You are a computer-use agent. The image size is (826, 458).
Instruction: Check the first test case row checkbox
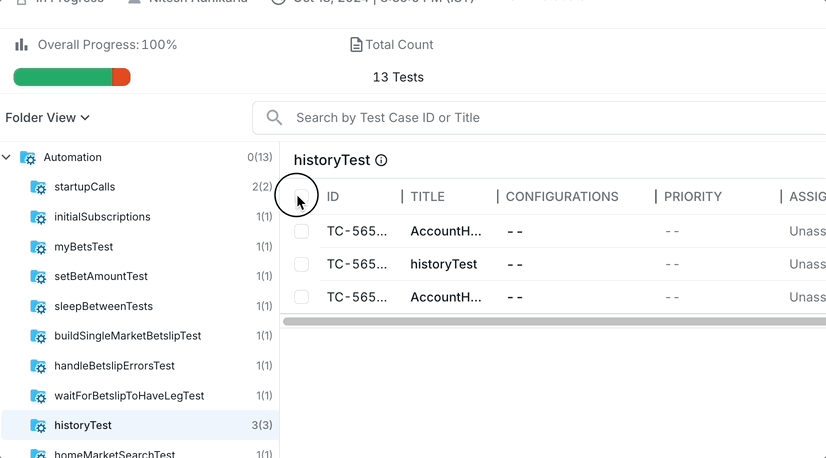click(301, 232)
